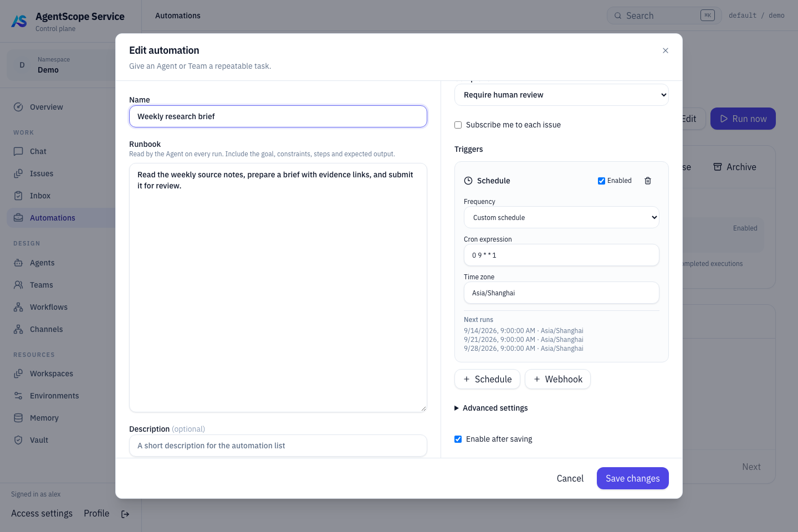Open Access settings link
The height and width of the screenshot is (532, 798).
[42, 513]
